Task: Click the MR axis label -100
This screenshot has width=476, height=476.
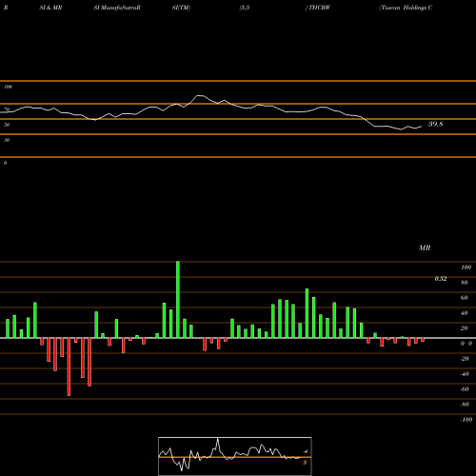Action: tap(466, 420)
